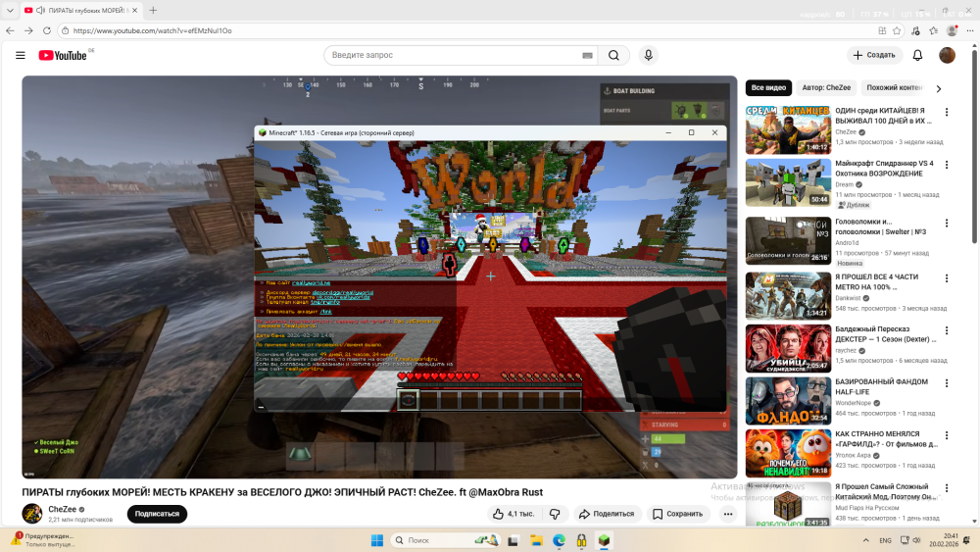Open the КАК СТРАННО МЕНЯЛСЯ ГАРФИЛД title
The image size is (980, 552).
click(x=886, y=439)
